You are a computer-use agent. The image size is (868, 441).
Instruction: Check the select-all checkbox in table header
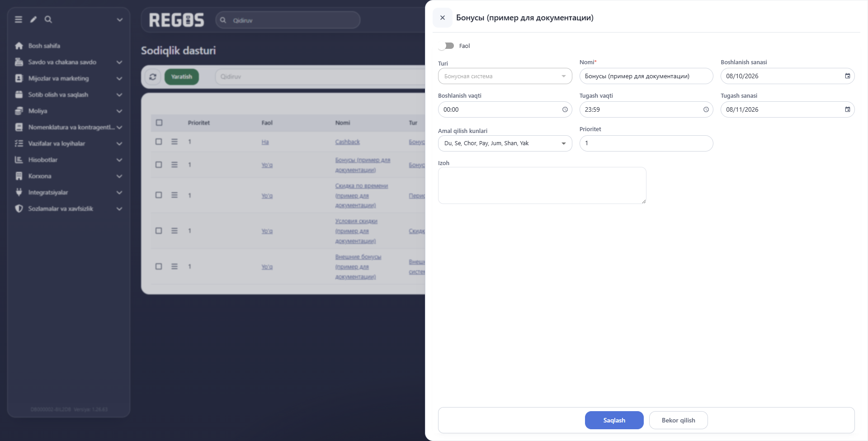tap(159, 123)
